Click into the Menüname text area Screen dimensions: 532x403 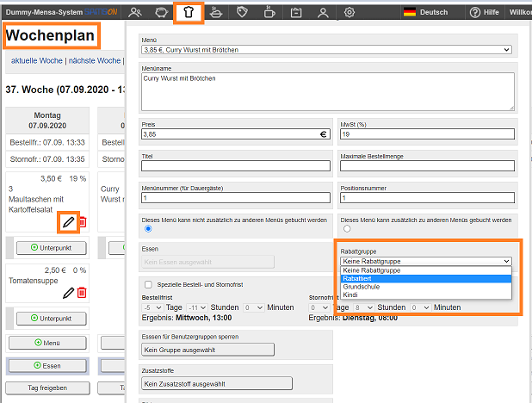coord(328,91)
